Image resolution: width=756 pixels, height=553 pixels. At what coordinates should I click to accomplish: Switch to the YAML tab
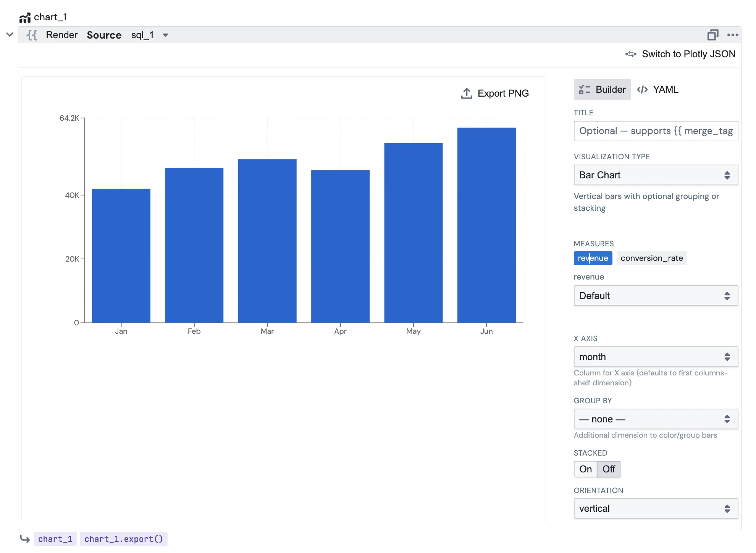click(x=657, y=89)
